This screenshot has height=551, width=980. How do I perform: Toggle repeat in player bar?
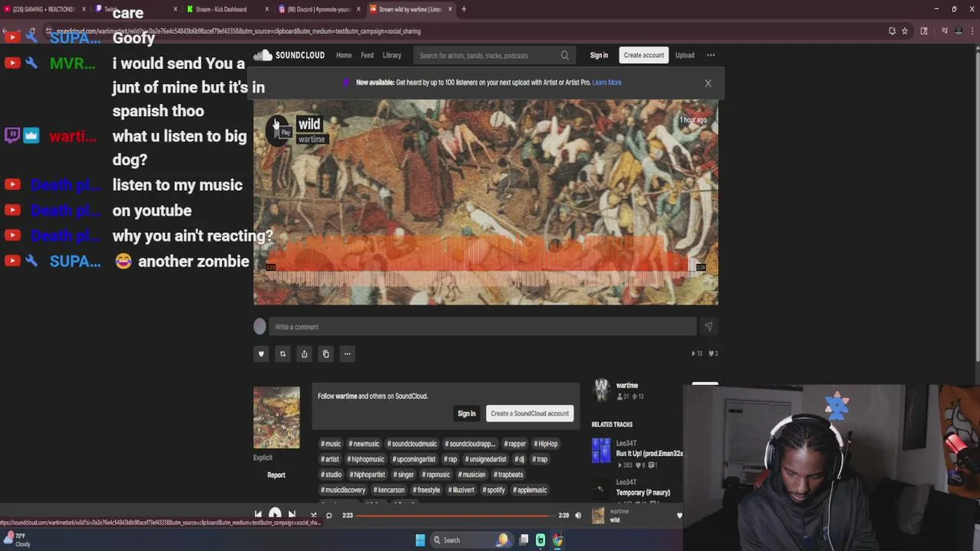click(x=329, y=515)
